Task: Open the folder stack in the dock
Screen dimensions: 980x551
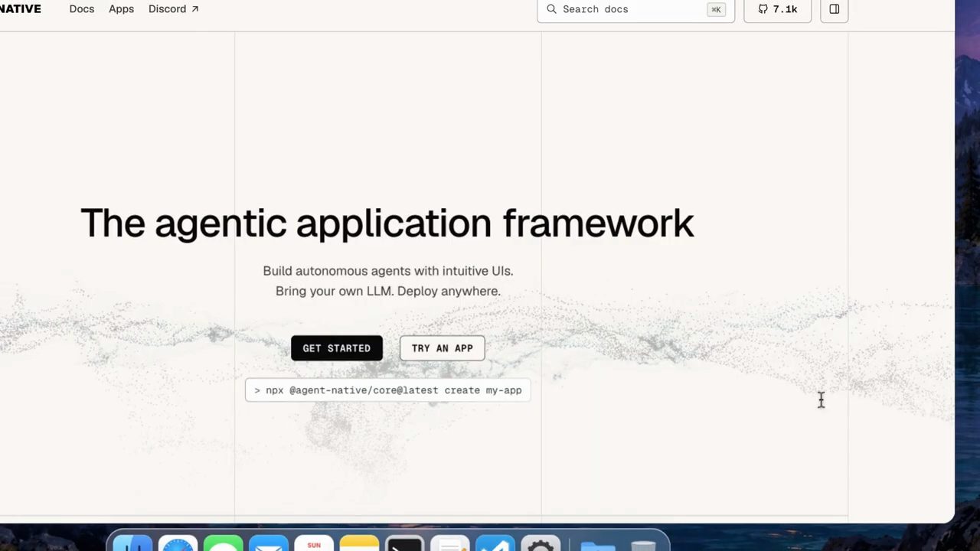Action: point(598,544)
